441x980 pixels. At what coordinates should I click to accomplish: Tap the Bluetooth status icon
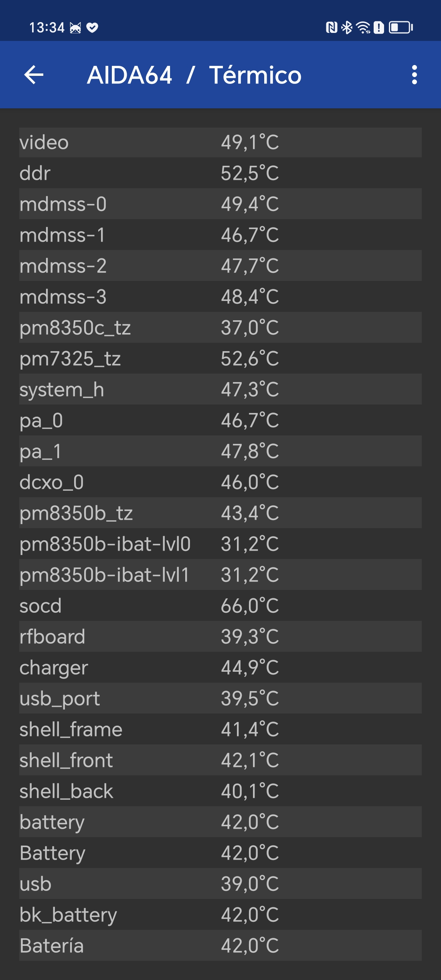pyautogui.click(x=346, y=27)
